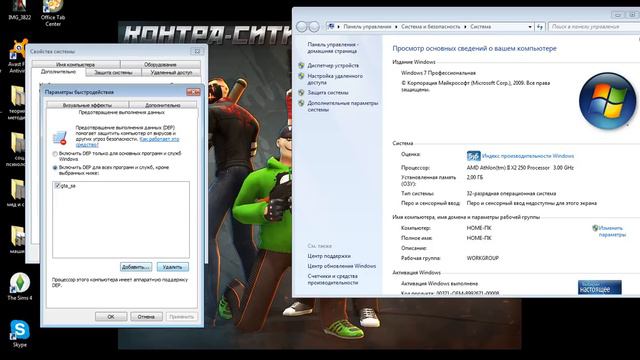Switch to the Дополнительно tab in performance options
The image size is (640, 360).
coord(162,105)
